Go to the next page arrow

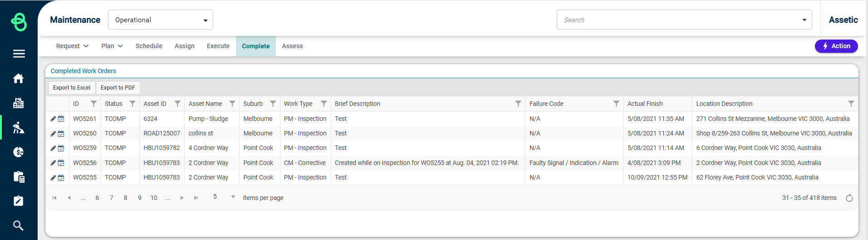click(182, 198)
